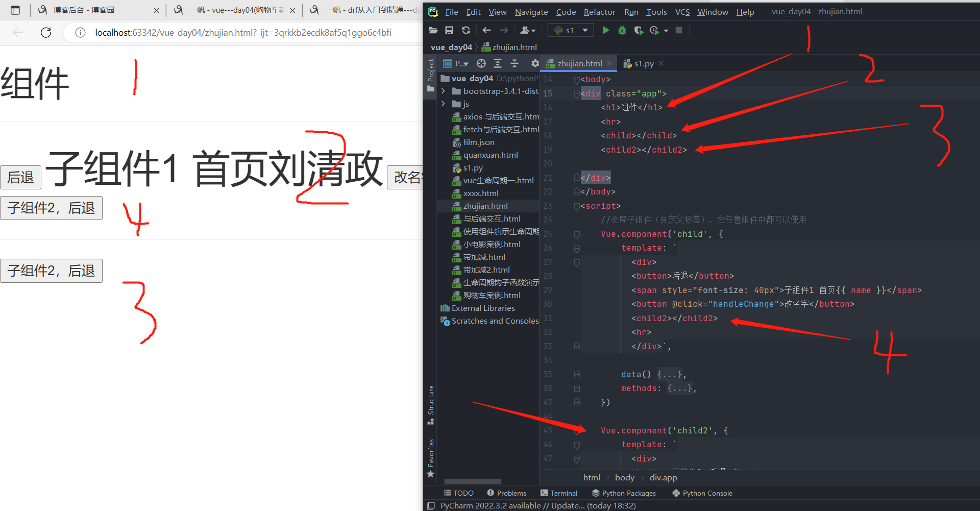
Task: Open the Refactor menu
Action: click(600, 12)
